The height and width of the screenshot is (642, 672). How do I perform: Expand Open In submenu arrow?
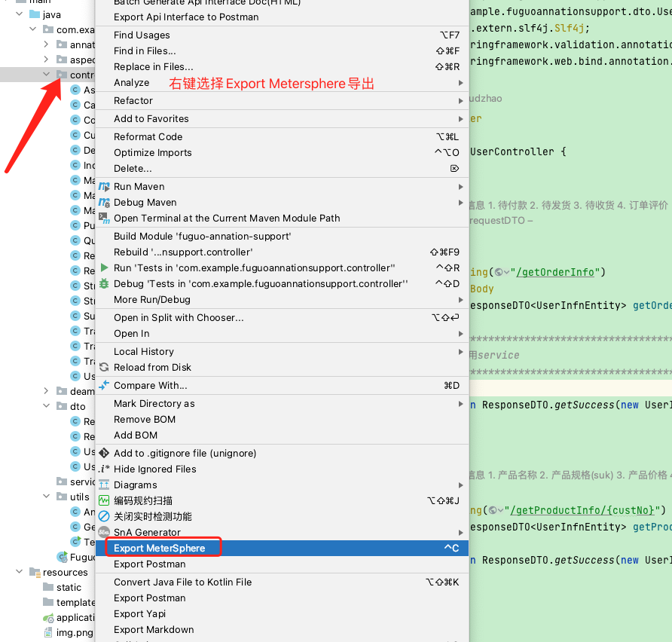tap(461, 333)
